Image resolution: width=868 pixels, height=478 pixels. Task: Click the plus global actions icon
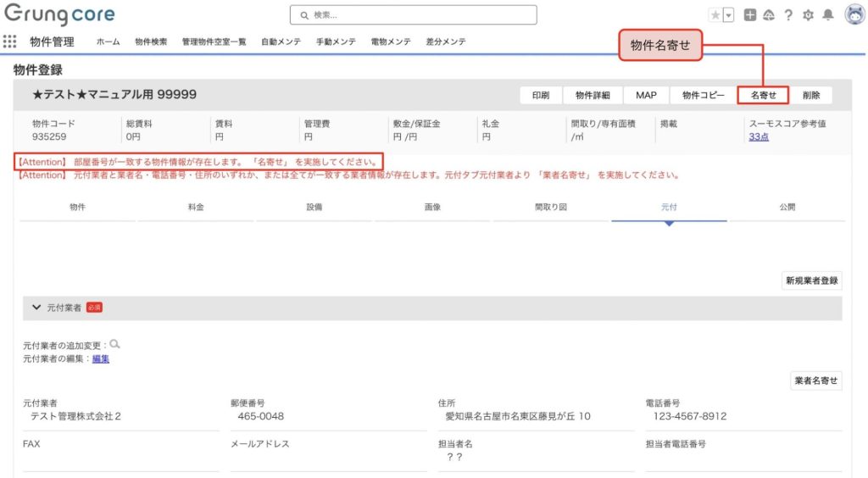(750, 15)
